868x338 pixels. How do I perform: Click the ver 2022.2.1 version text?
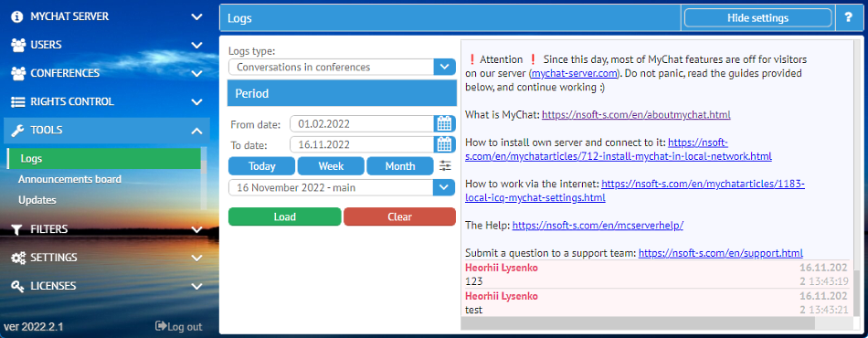(34, 326)
